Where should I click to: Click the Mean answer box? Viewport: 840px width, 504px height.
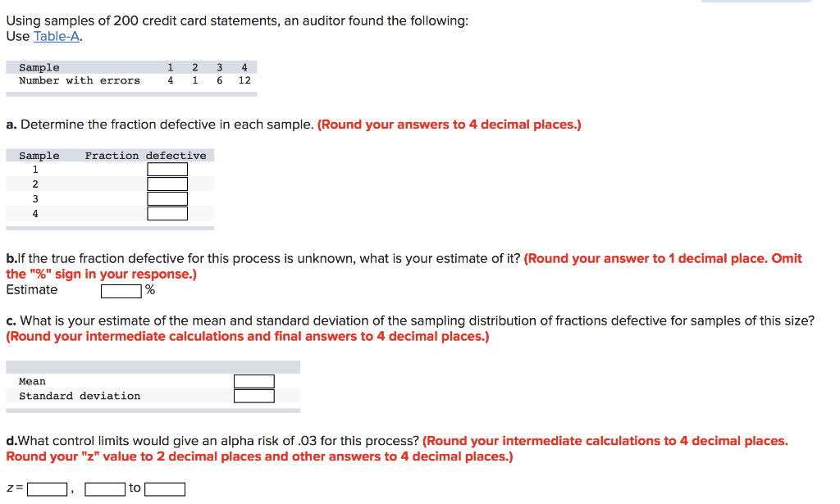(x=253, y=380)
